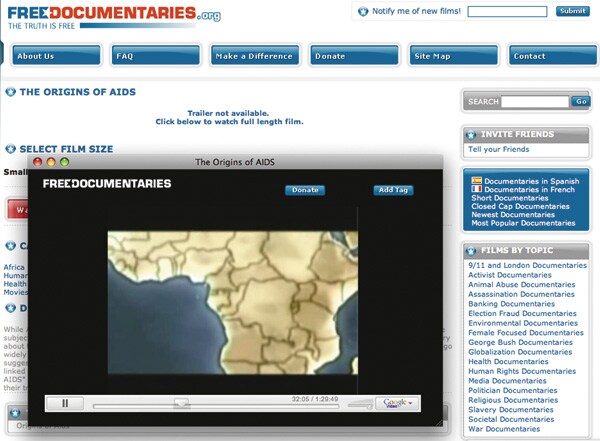Image resolution: width=600 pixels, height=441 pixels.
Task: Open the Contact page
Action: (553, 56)
